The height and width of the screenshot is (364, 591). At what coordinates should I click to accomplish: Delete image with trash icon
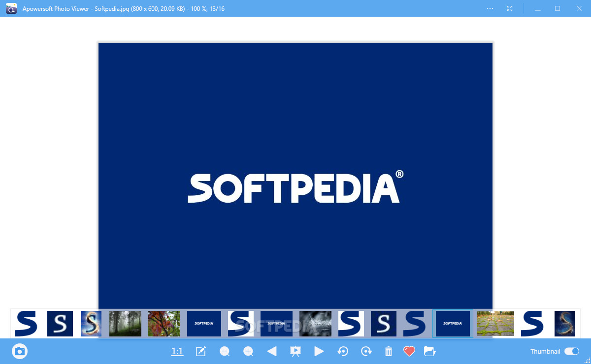click(389, 351)
